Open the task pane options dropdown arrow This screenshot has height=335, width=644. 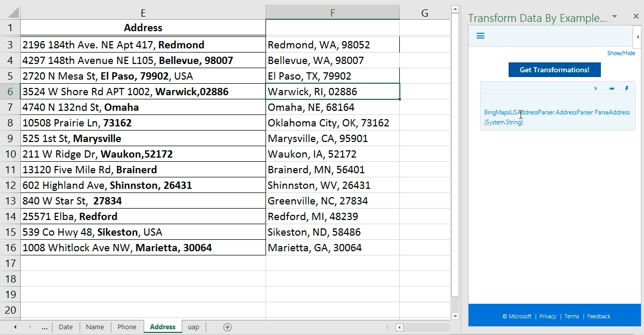[614, 17]
